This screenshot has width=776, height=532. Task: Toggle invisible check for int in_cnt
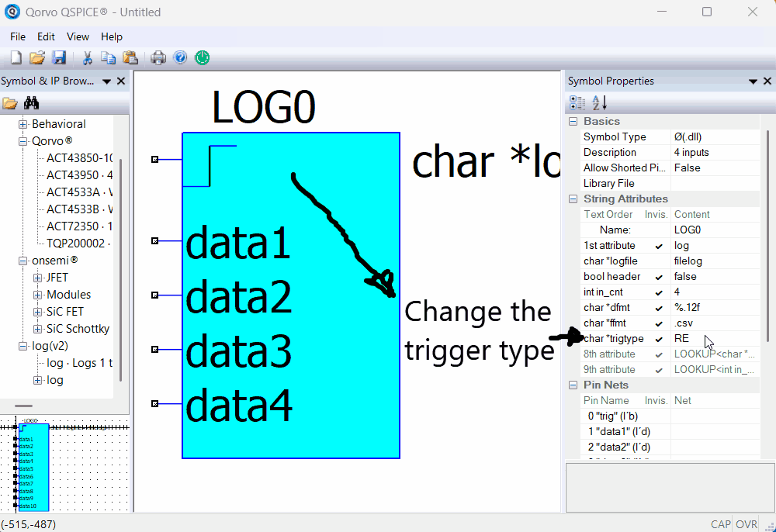click(659, 292)
